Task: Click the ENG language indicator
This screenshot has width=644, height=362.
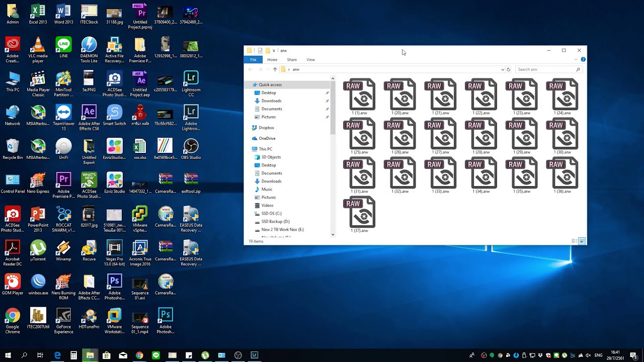Action: [x=598, y=355]
